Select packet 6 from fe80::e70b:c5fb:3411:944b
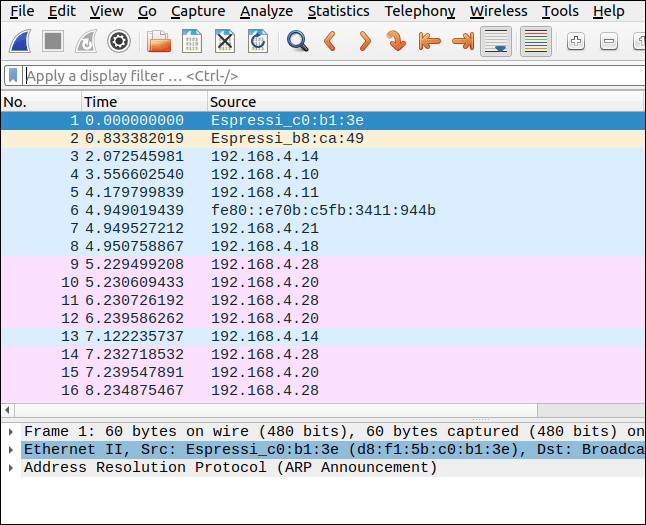 click(x=323, y=211)
